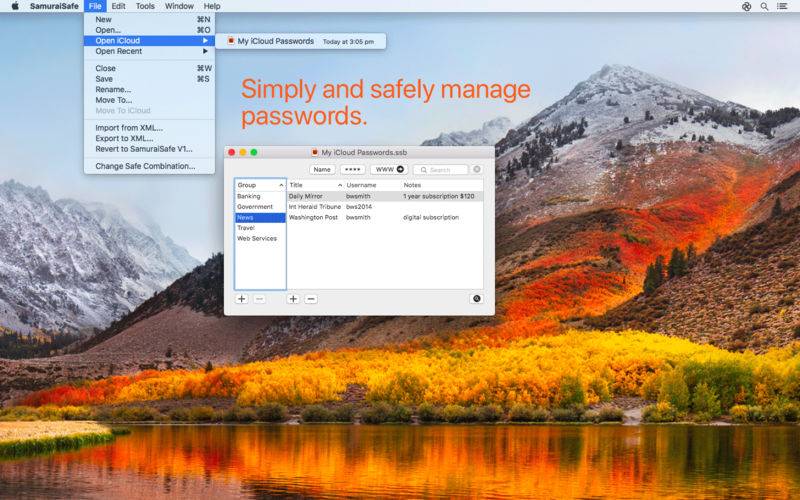The width and height of the screenshot is (800, 500).
Task: Open the Tools menu
Action: (x=145, y=6)
